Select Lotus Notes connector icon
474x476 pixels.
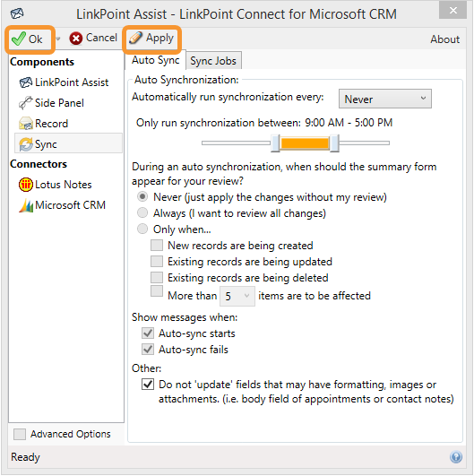click(25, 185)
